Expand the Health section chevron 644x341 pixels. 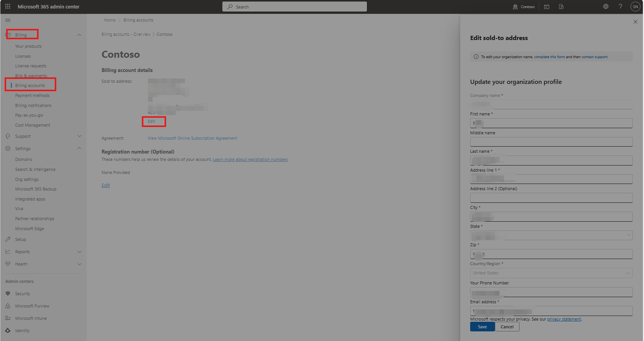coord(79,264)
